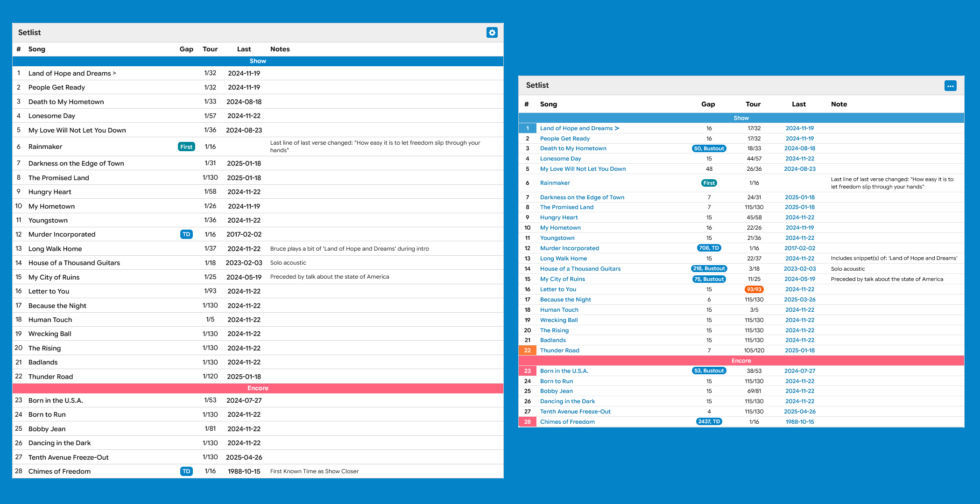Click the blue Show header in left table

click(x=258, y=61)
